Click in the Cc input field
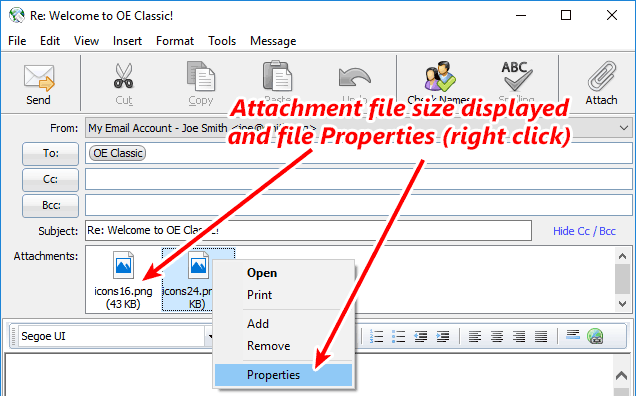The height and width of the screenshot is (396, 636). (359, 179)
